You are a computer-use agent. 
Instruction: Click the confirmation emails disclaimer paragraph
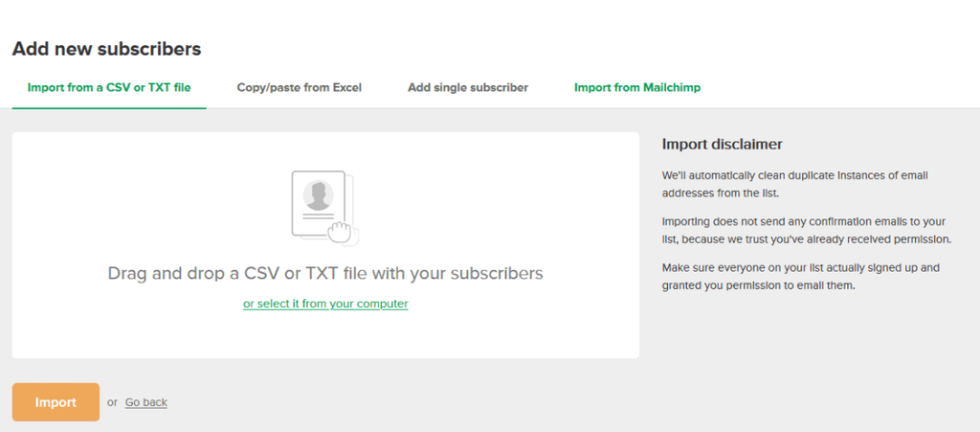(807, 231)
